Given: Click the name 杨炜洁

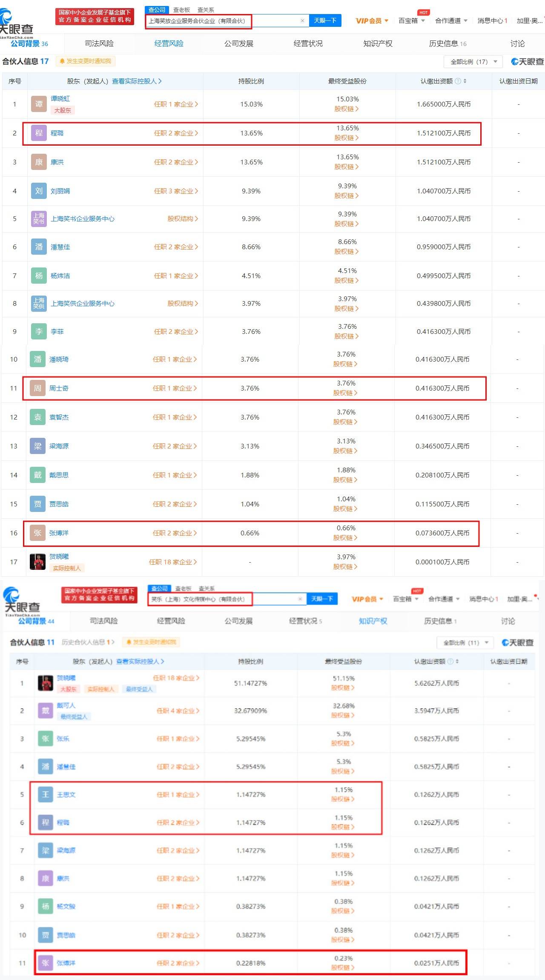Looking at the screenshot, I should pos(60,276).
